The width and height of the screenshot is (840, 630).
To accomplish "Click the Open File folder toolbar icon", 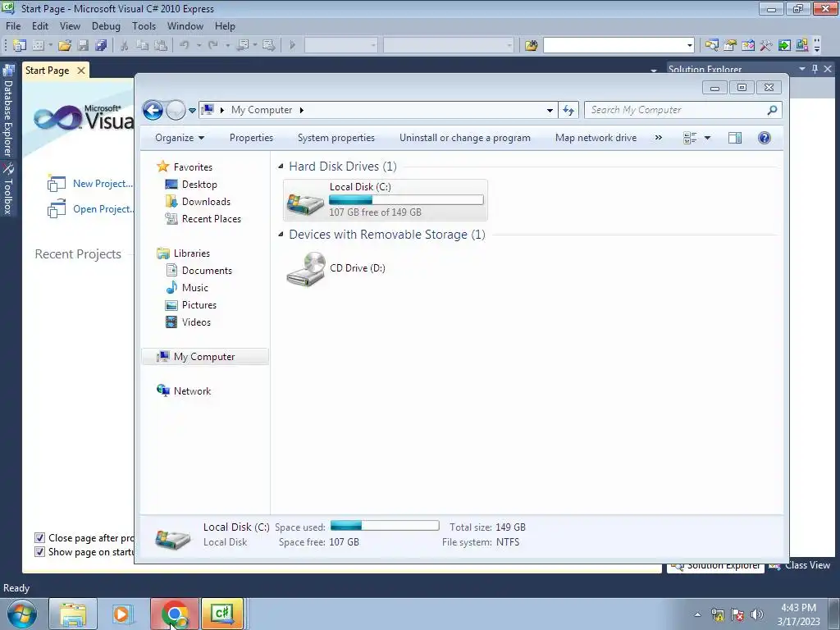I will point(65,46).
